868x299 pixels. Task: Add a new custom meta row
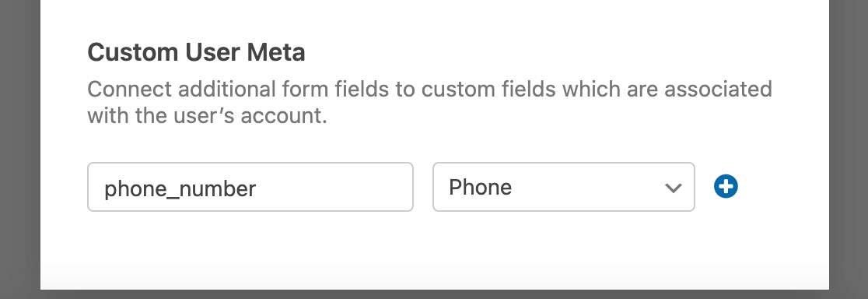pyautogui.click(x=726, y=187)
